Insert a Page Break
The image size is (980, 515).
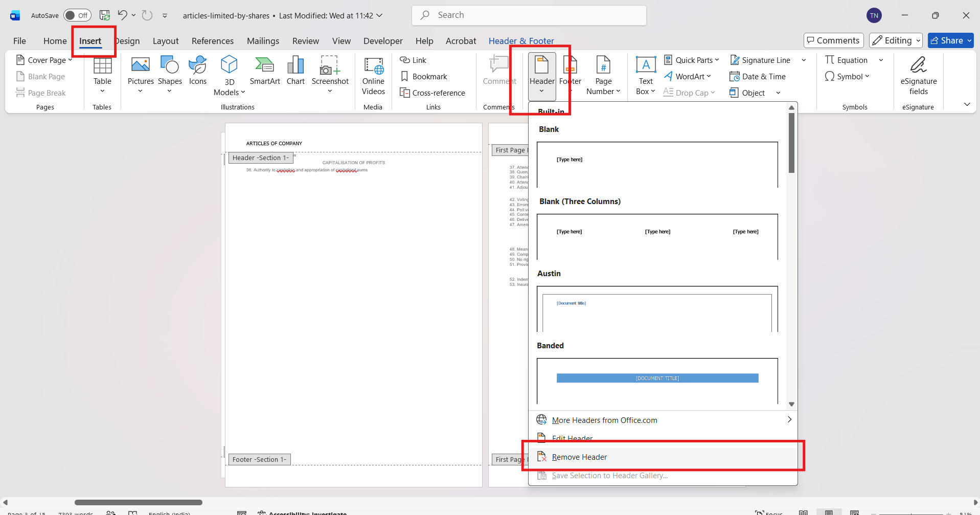41,93
